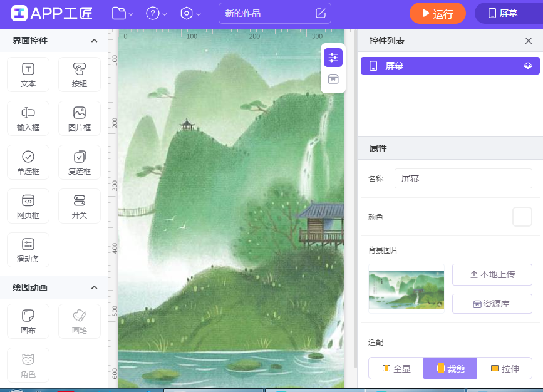Click the phone screen background canvas

231,209
